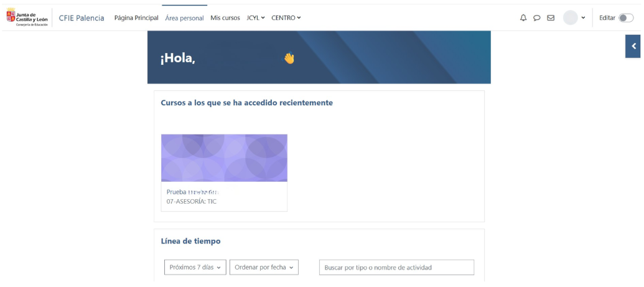This screenshot has width=644, height=287.
Task: Click the ¡Hola, greeting text
Action: [x=178, y=59]
